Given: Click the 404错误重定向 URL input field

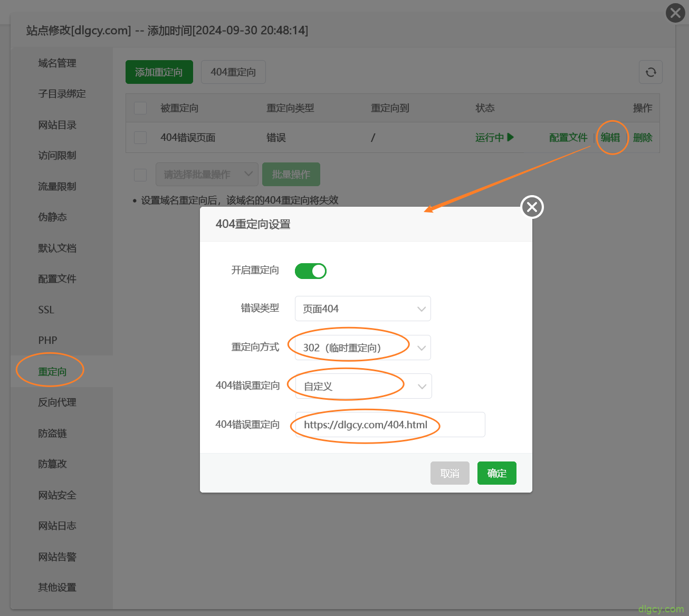Looking at the screenshot, I should tap(390, 425).
